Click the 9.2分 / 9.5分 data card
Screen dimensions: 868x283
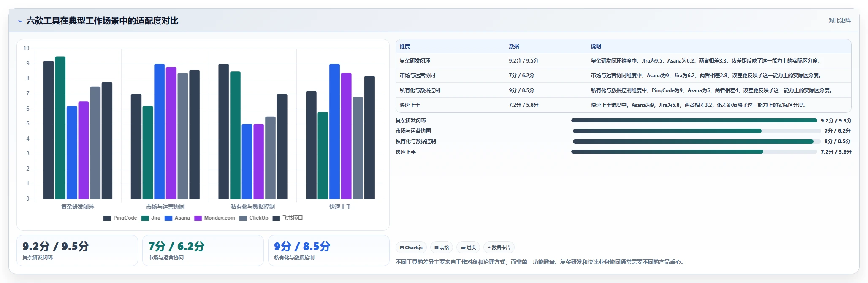tap(77, 250)
